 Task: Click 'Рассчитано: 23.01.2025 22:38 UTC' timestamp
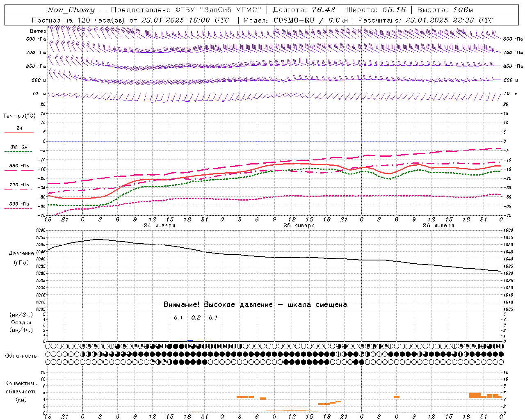click(426, 20)
